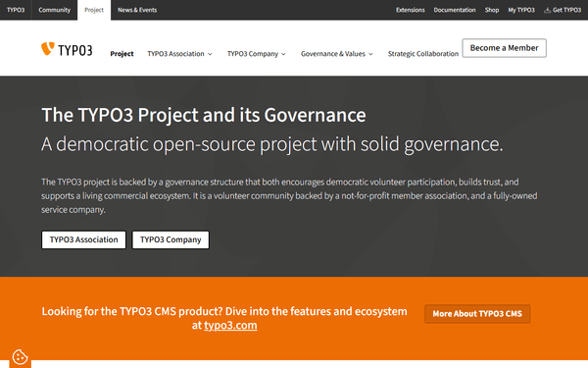The width and height of the screenshot is (588, 368).
Task: Click More About TYPO3 CMS button
Action: (477, 314)
